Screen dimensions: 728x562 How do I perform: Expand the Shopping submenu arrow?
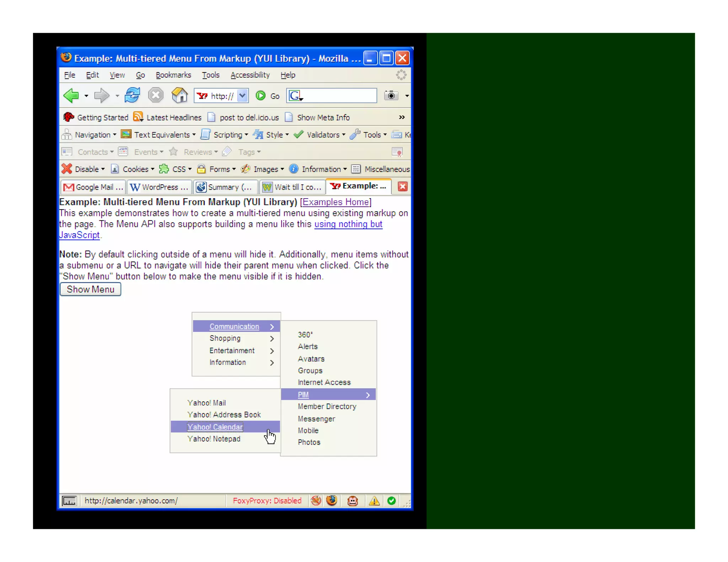(x=272, y=339)
